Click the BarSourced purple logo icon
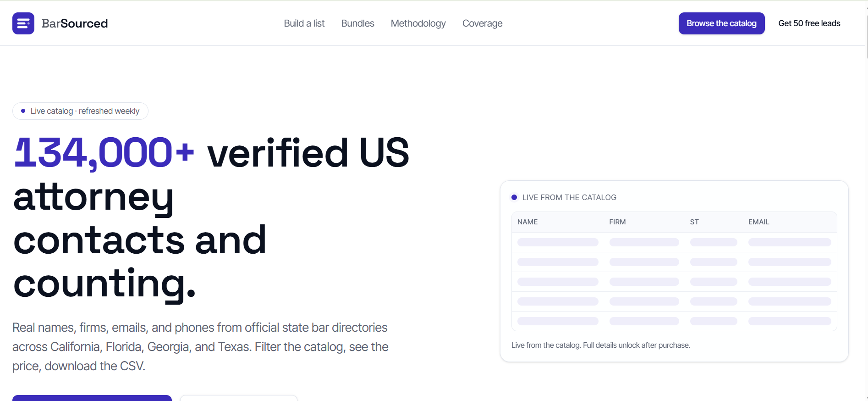 (x=23, y=23)
